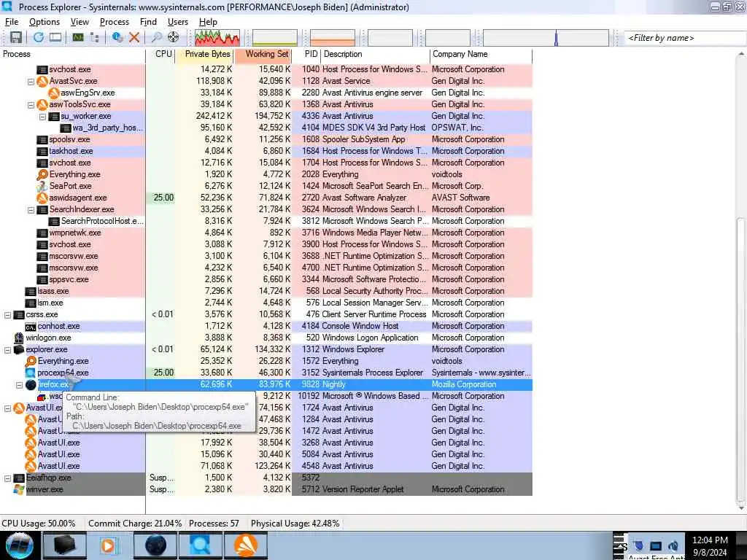Viewport: 747px width, 560px height.
Task: Collapse the csrss.exe tree node
Action: (7, 315)
